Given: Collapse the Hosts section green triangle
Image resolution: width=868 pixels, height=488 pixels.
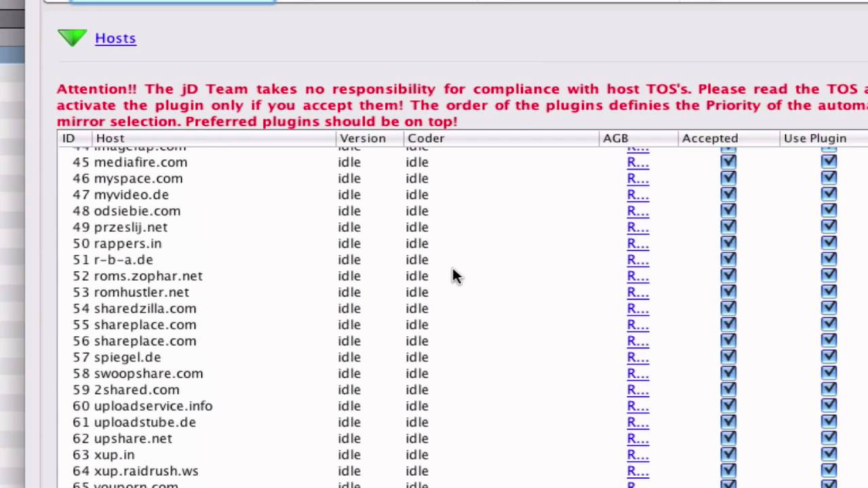Looking at the screenshot, I should pyautogui.click(x=72, y=38).
